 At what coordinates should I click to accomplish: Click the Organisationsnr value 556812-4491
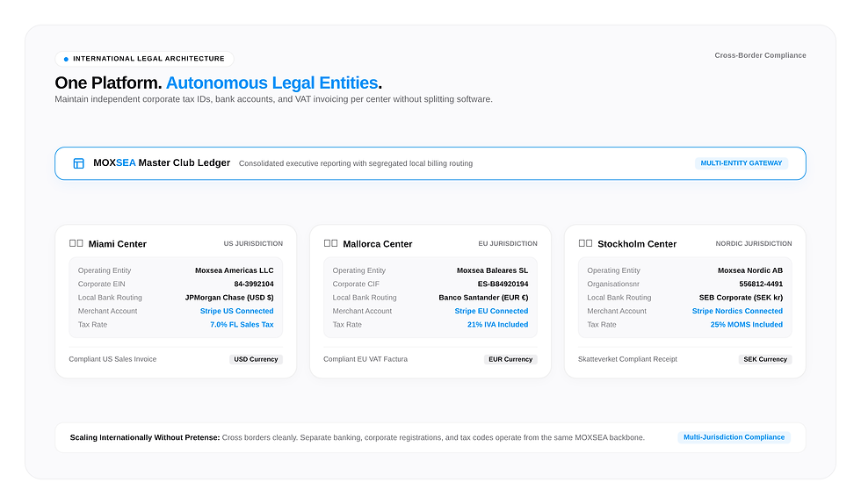tap(761, 284)
